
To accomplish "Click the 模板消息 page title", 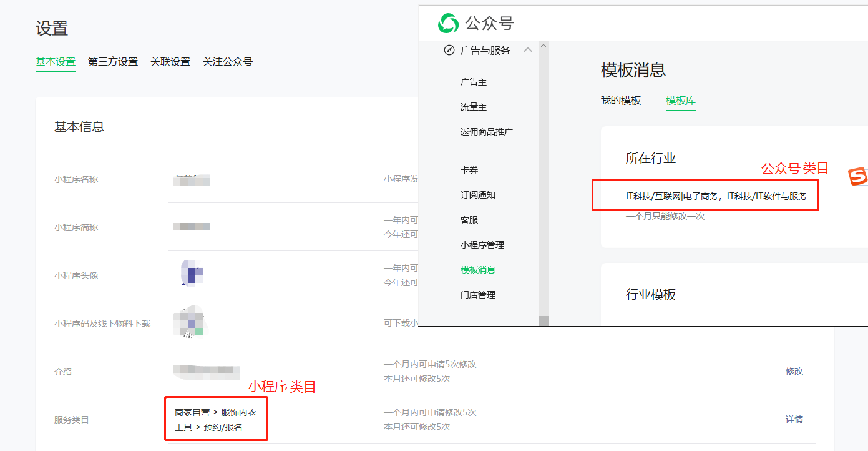I will 633,70.
